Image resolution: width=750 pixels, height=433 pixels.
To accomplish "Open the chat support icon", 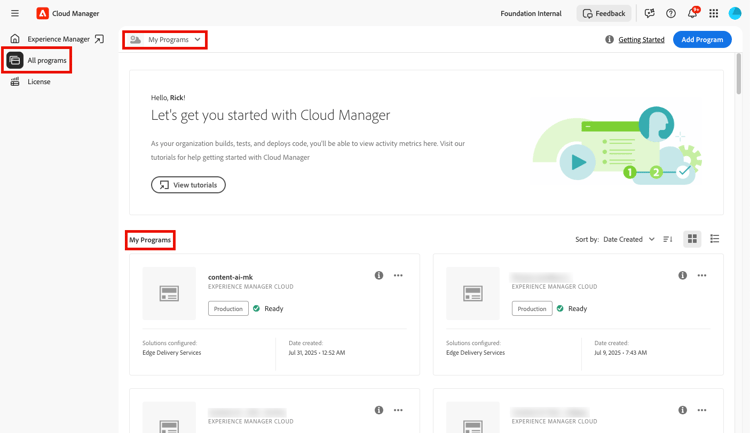I will (649, 13).
